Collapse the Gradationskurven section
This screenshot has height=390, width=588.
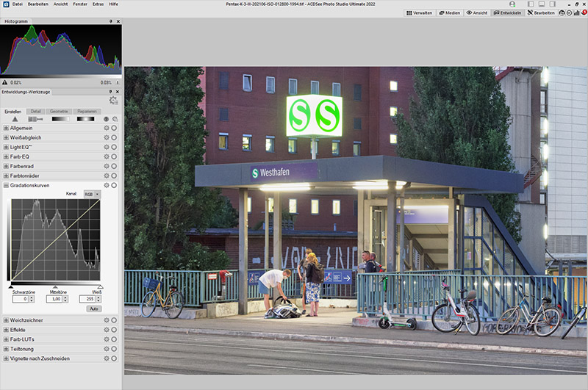tap(6, 185)
